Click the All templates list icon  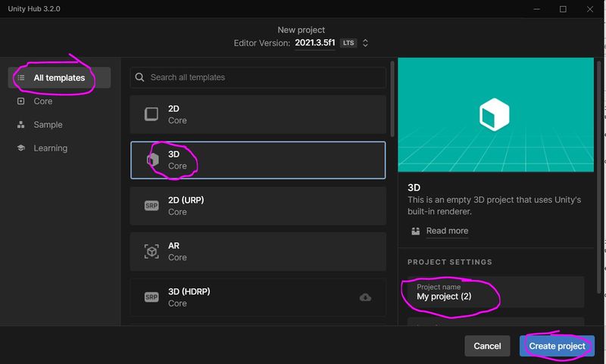point(21,78)
